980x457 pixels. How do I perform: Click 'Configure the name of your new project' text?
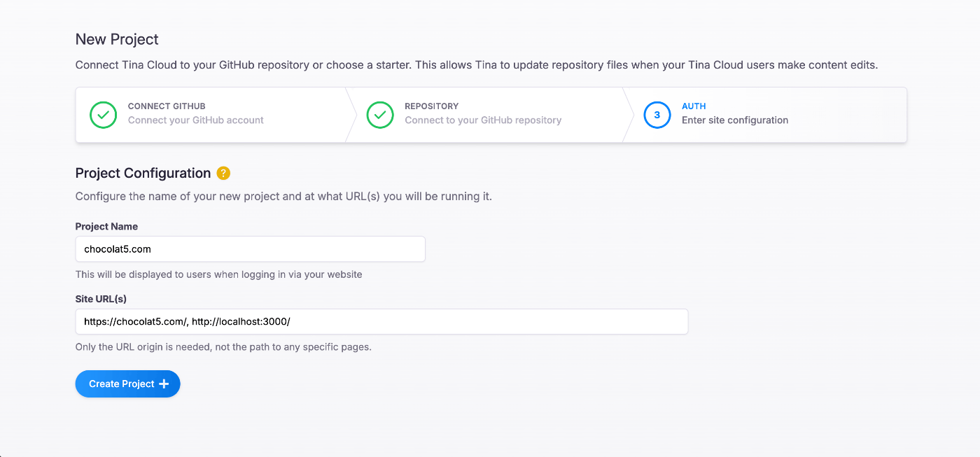(x=283, y=197)
